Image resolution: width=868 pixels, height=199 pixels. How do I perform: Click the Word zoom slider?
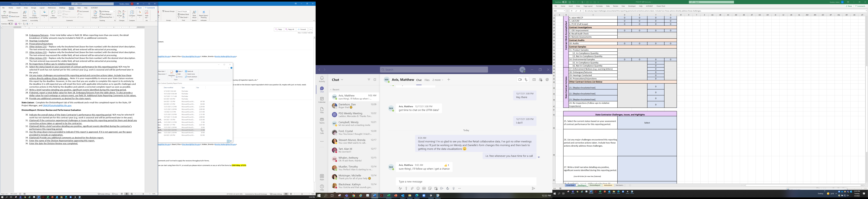point(143,194)
